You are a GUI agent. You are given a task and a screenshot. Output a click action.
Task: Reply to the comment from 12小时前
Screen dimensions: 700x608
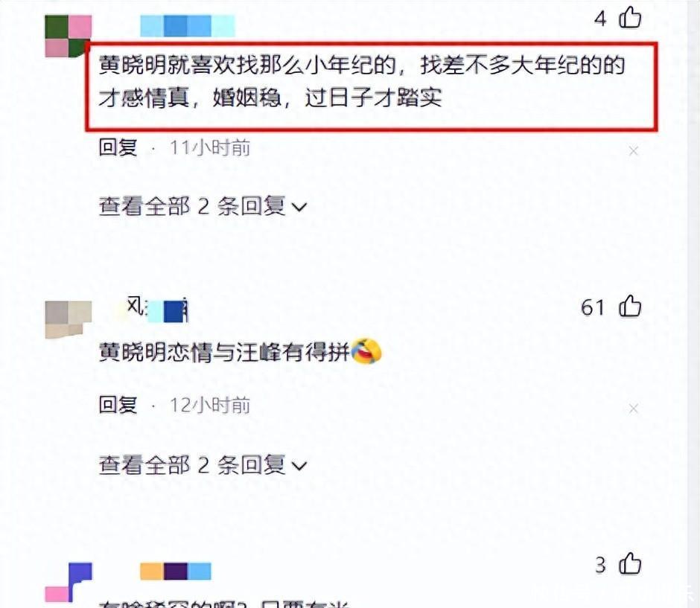(x=118, y=405)
